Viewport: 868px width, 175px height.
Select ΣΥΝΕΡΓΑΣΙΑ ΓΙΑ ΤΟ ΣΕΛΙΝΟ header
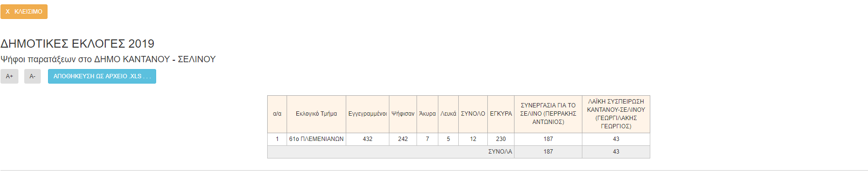point(548,114)
